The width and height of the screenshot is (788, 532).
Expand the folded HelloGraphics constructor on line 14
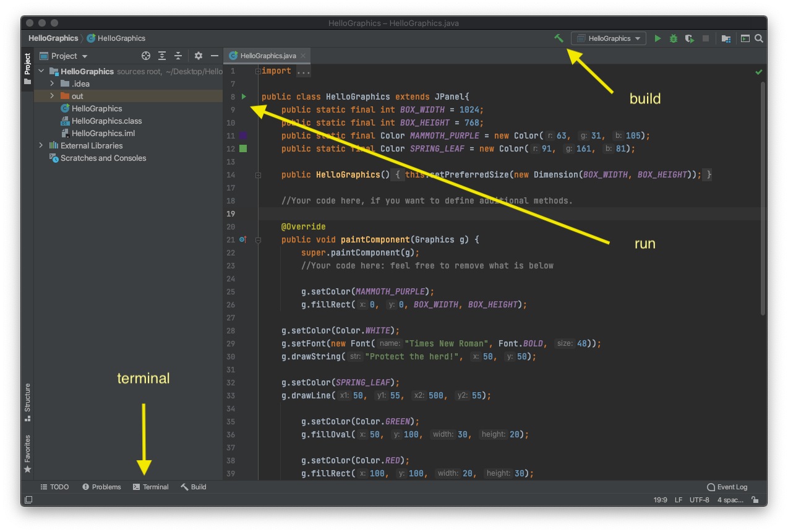[x=258, y=175]
